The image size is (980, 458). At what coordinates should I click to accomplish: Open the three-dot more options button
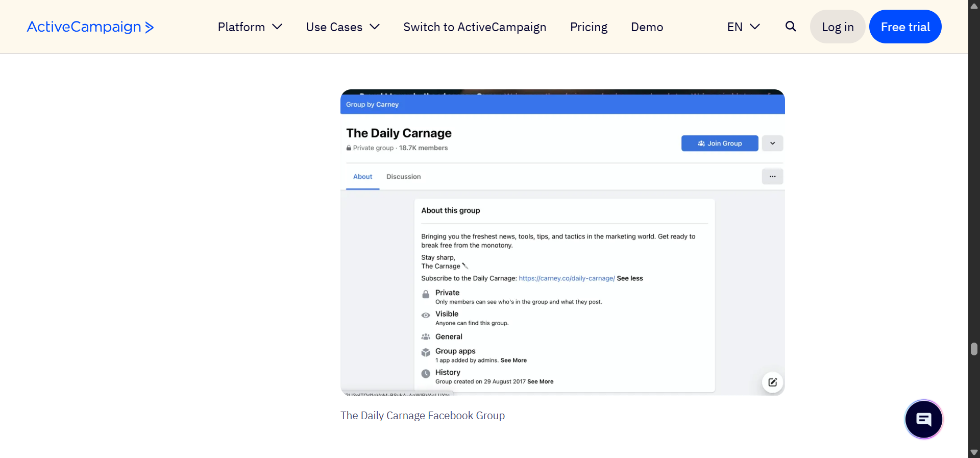pyautogui.click(x=773, y=177)
